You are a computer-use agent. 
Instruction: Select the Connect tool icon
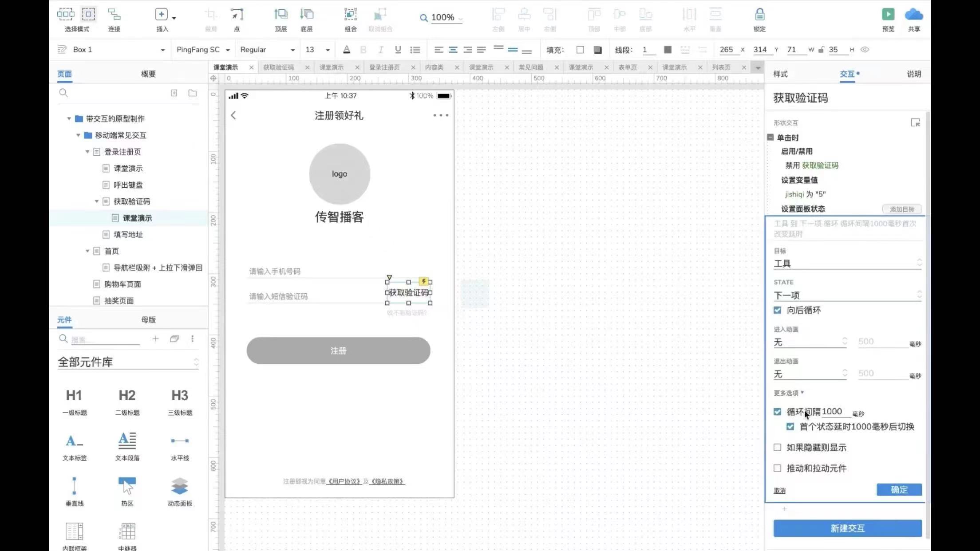(114, 15)
